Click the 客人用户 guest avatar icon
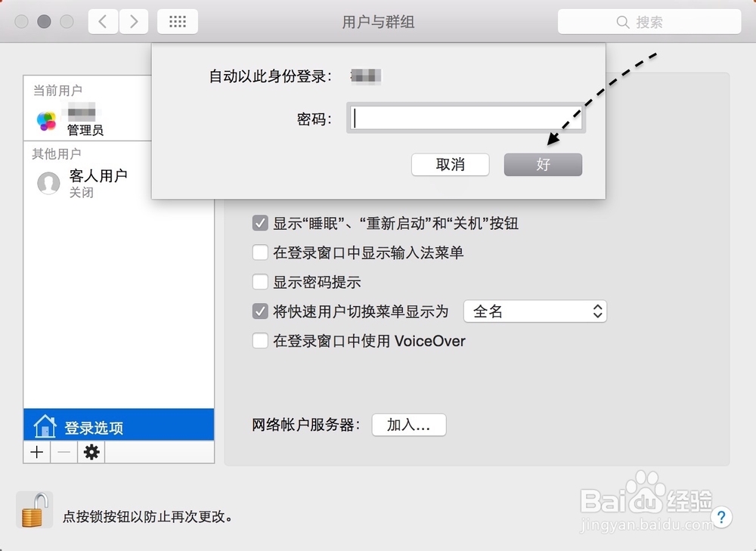Screen dimensions: 756x551 pyautogui.click(x=48, y=182)
